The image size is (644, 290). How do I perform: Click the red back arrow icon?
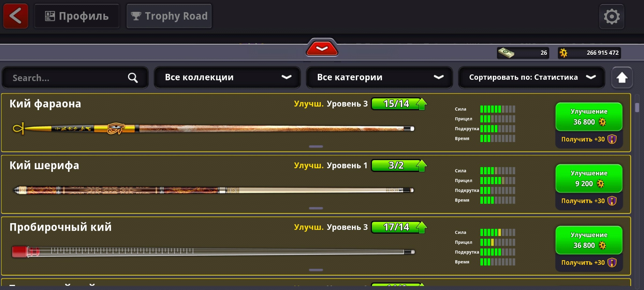point(16,16)
